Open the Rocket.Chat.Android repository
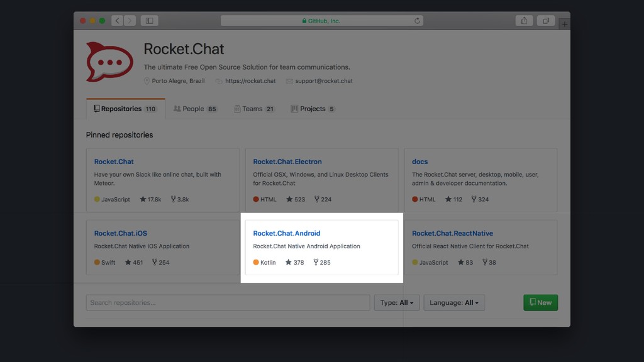This screenshot has height=362, width=644. click(287, 233)
